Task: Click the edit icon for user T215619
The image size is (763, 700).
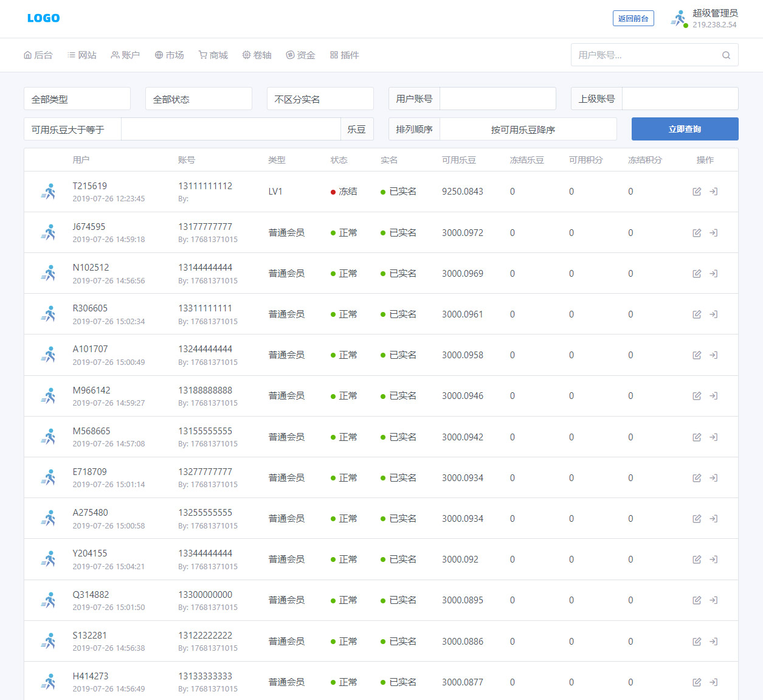Action: click(x=697, y=192)
